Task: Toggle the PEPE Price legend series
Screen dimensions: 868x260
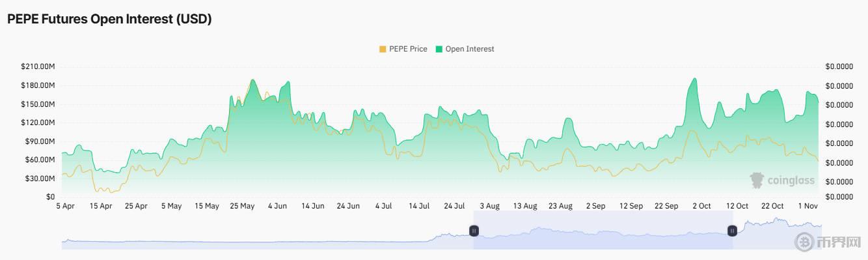Action: click(403, 49)
